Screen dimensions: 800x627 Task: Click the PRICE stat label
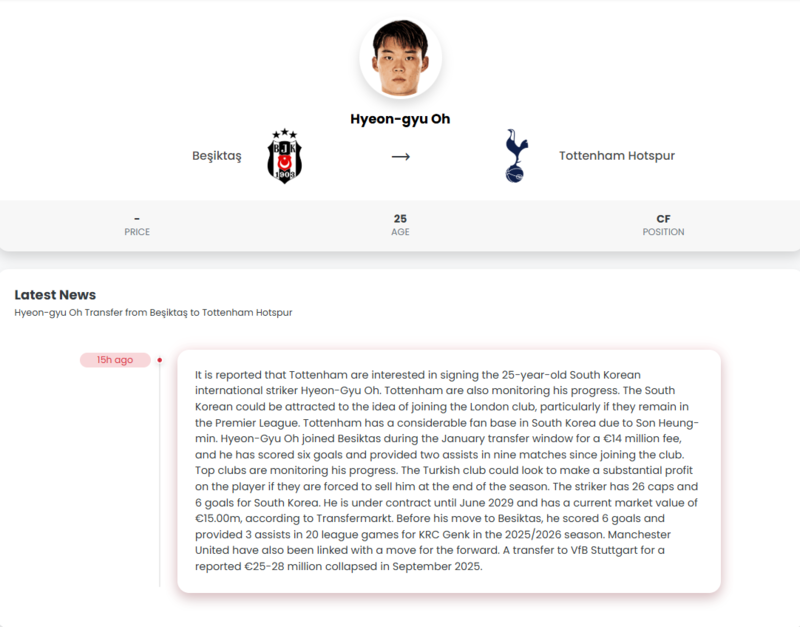pos(137,232)
